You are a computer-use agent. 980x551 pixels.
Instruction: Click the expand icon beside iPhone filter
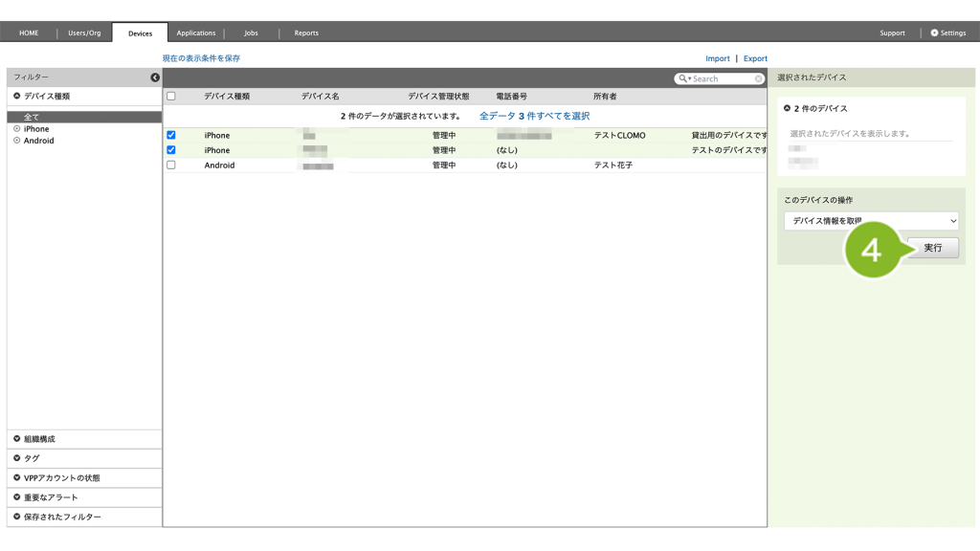pos(17,129)
